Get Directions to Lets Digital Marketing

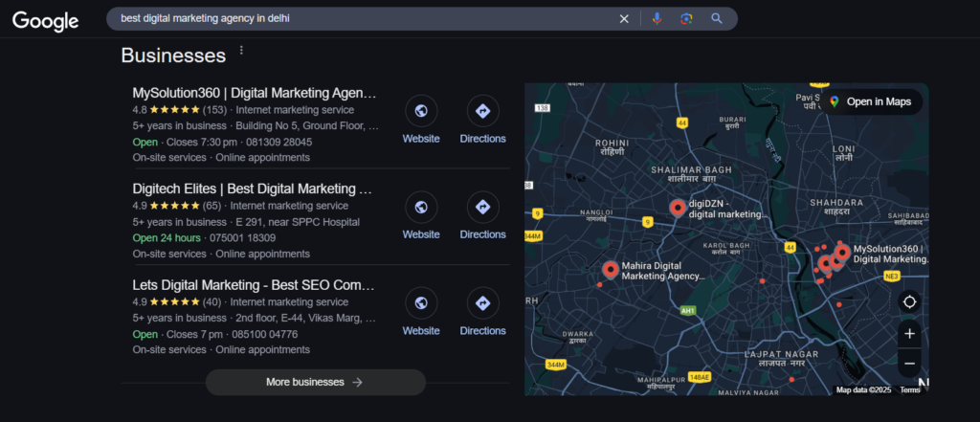click(x=482, y=303)
